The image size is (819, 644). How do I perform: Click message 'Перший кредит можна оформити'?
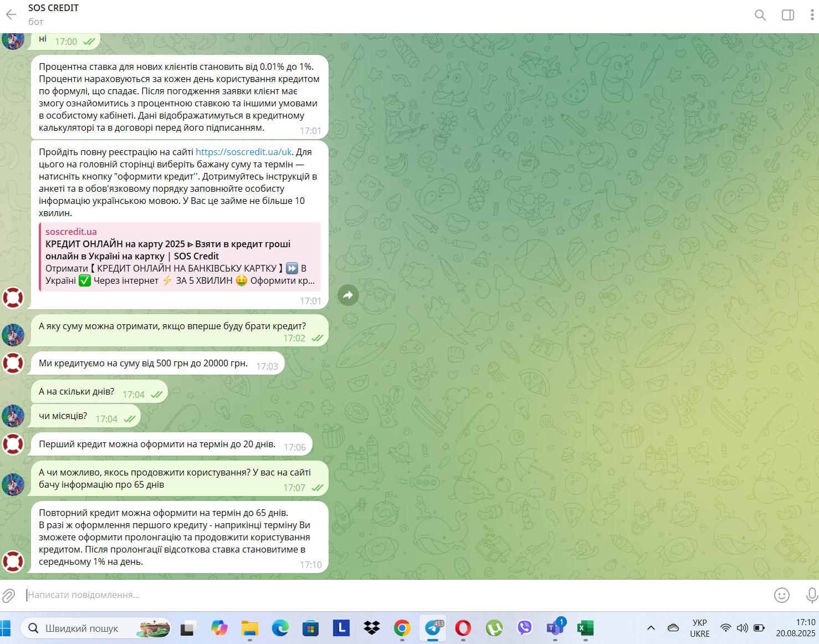tap(171, 444)
